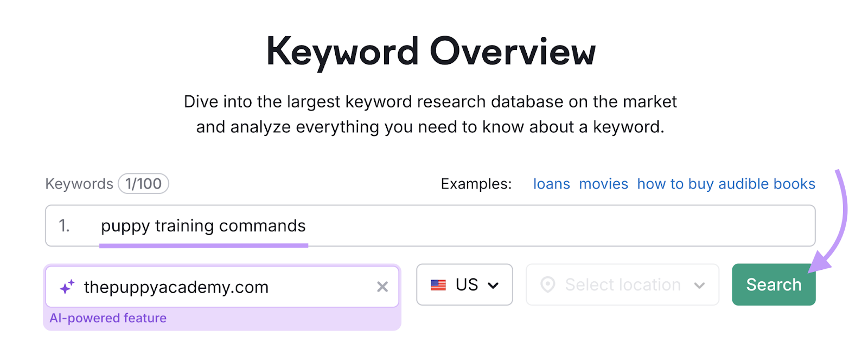Screen dimensions: 868x363
Task: Click the AI sparkle icon in domain field
Action: tap(66, 287)
